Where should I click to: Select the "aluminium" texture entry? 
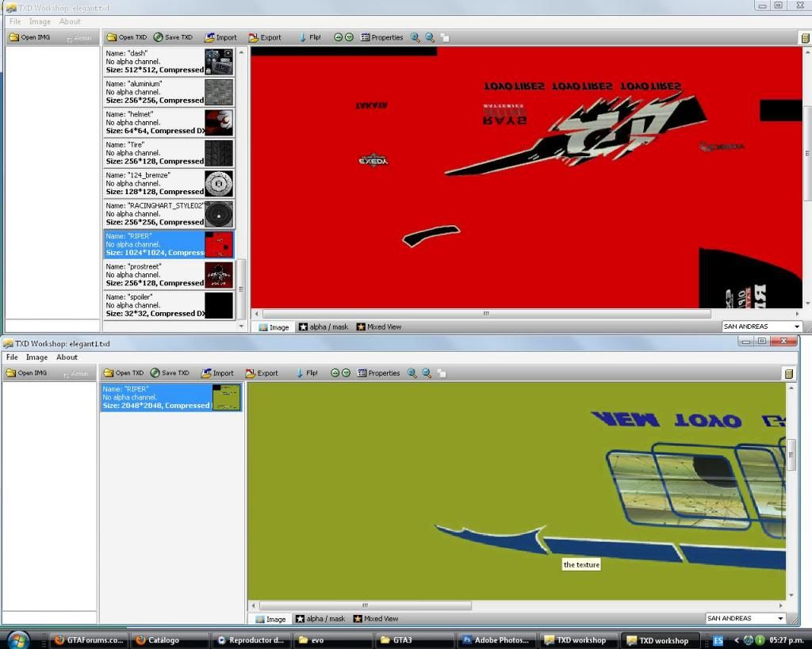click(169, 92)
